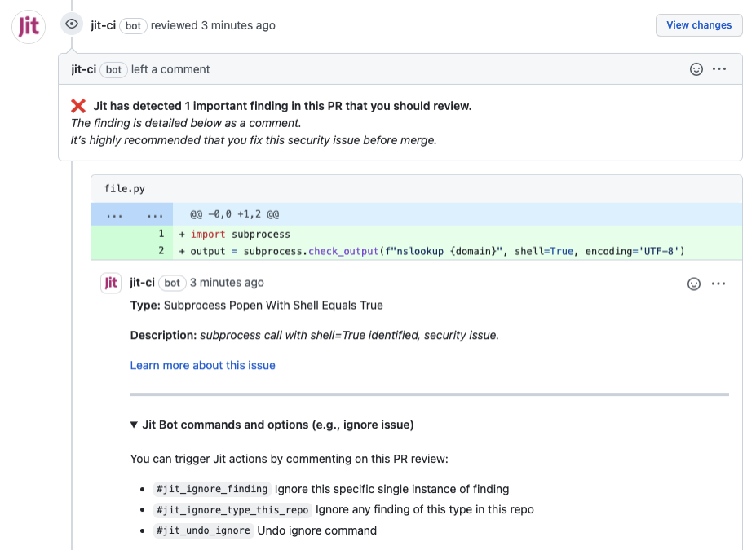This screenshot has height=550, width=756.
Task: Open jit-ci profile from review header
Action: pyautogui.click(x=103, y=25)
